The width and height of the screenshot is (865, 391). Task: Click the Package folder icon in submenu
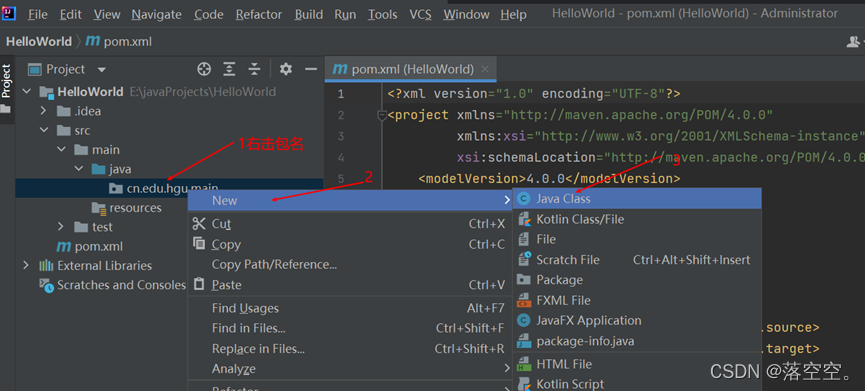[524, 280]
